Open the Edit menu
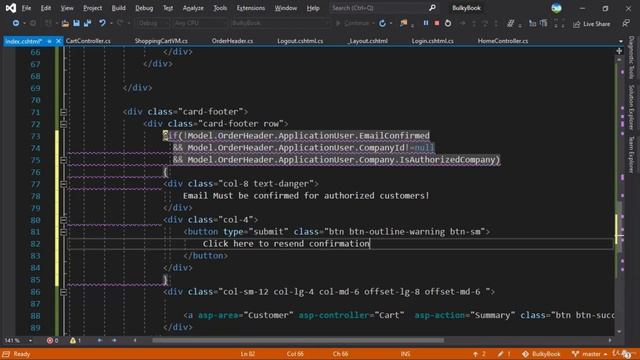This screenshot has height=360, width=640. (x=46, y=8)
